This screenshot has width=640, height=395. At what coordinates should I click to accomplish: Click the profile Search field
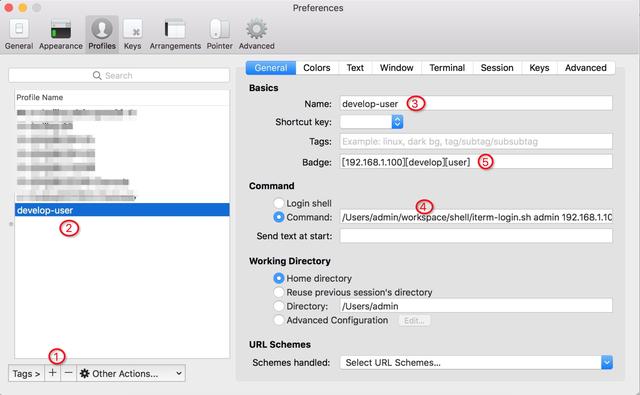pos(119,75)
